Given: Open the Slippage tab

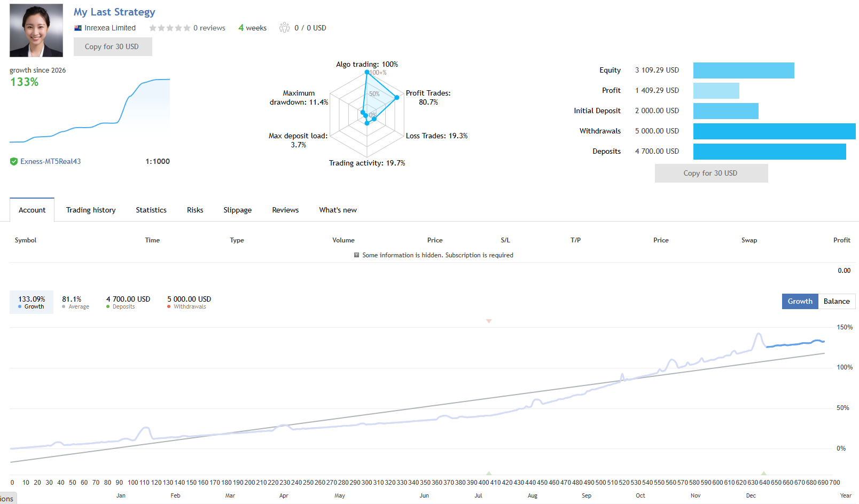Looking at the screenshot, I should [238, 210].
